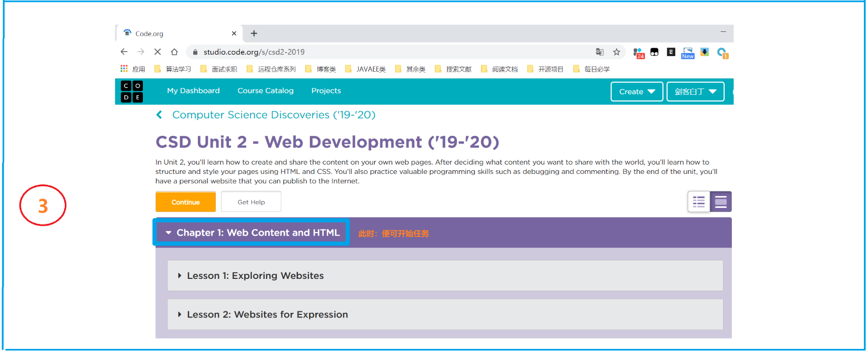
Task: Click the black square extension icon
Action: coord(671,51)
